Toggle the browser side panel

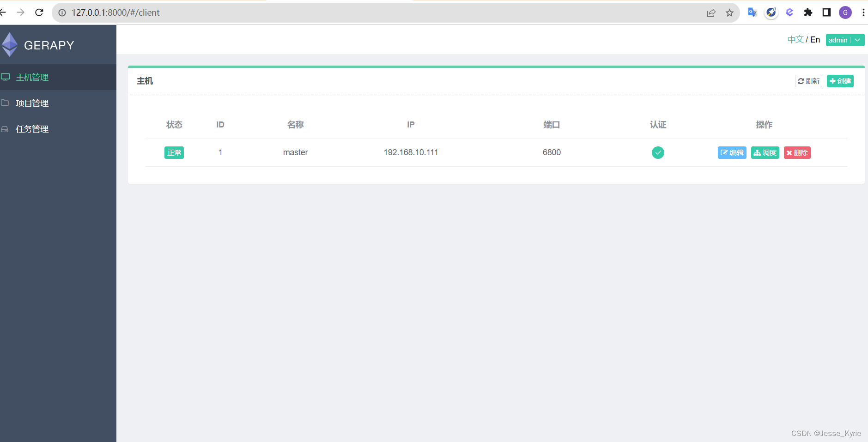pyautogui.click(x=826, y=12)
